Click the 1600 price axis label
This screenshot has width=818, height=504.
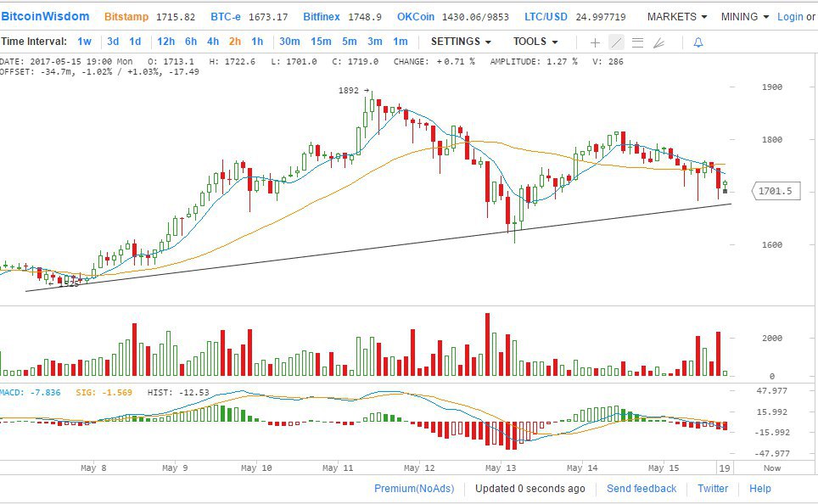click(772, 244)
